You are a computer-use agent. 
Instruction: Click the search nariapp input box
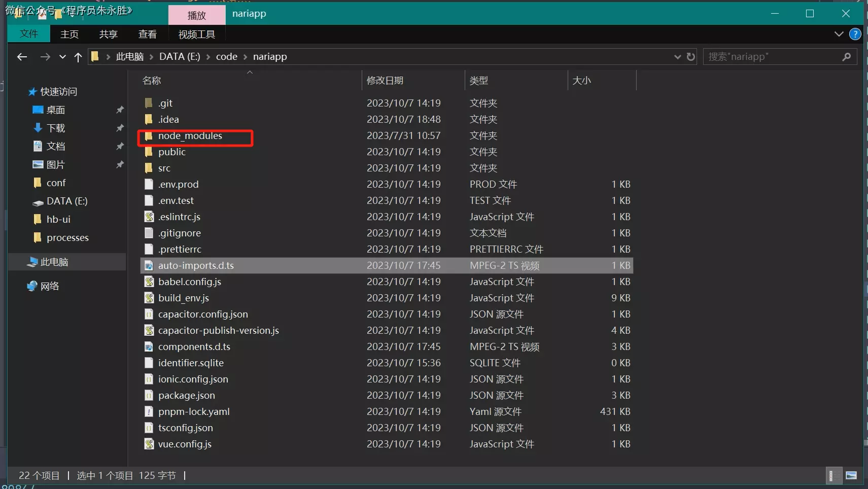(771, 57)
